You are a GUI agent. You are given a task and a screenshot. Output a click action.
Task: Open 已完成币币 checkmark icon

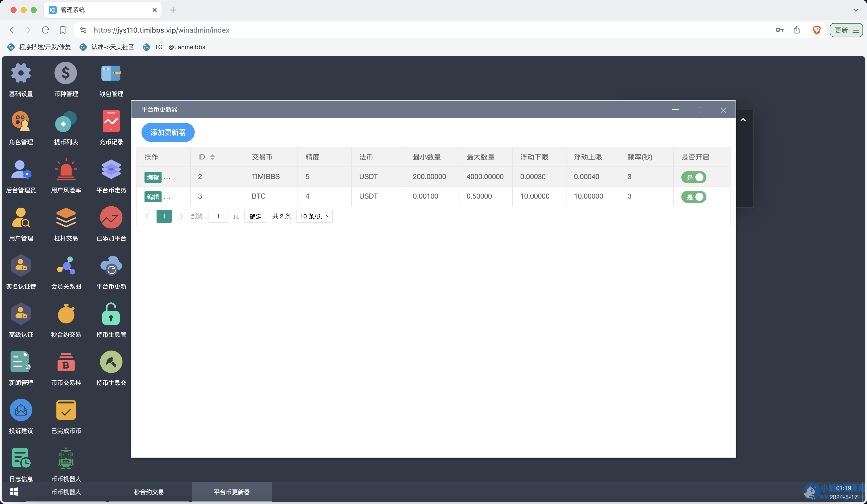pos(66,410)
